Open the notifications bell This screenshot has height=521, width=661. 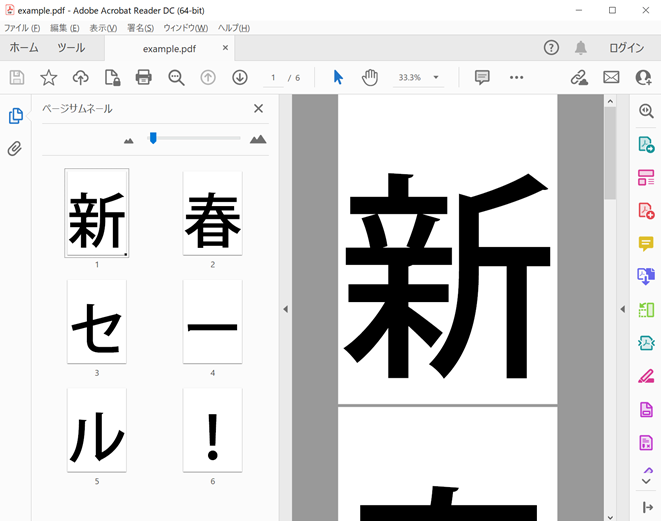tap(581, 48)
